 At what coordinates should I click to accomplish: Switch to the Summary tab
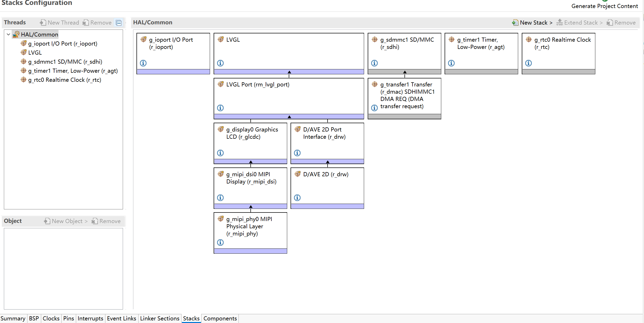tap(13, 318)
